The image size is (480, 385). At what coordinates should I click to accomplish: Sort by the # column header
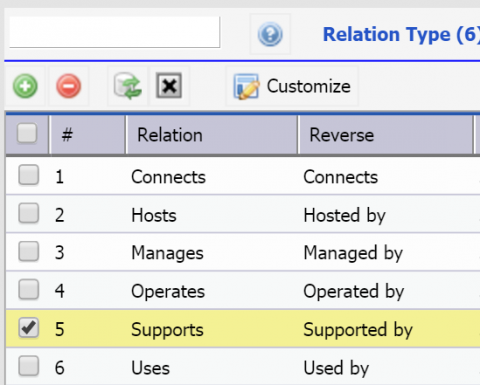[x=87, y=135]
